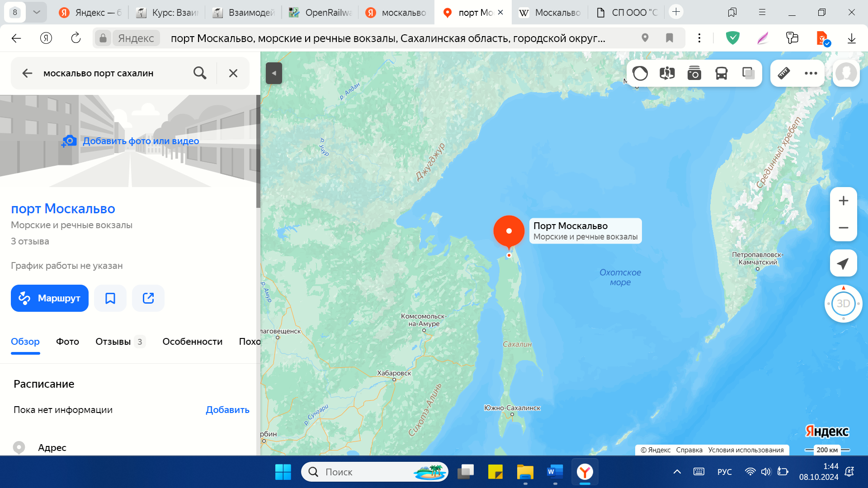
Task: Open порт Москальво title link
Action: coord(63,208)
